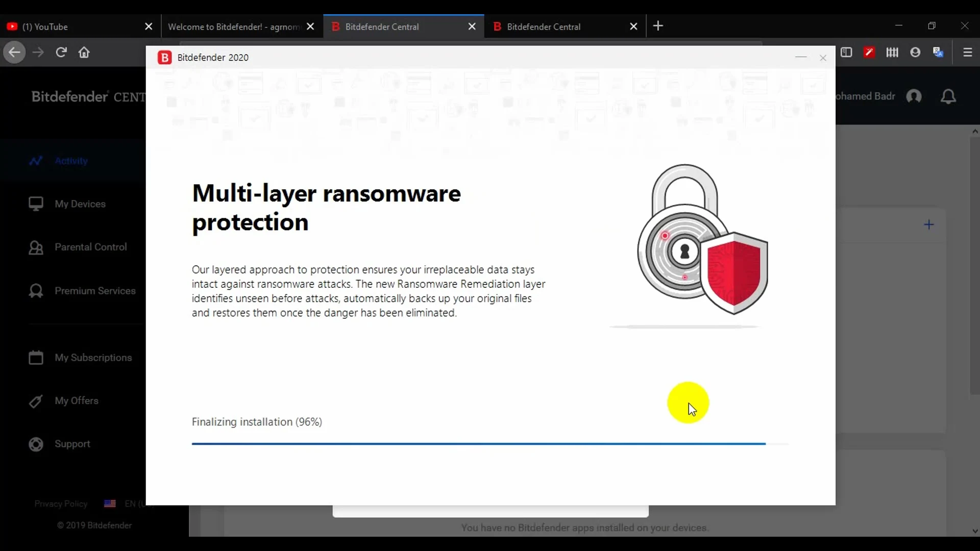Screen dimensions: 980x551
Task: Reload the page with refresh icon
Action: point(61,53)
